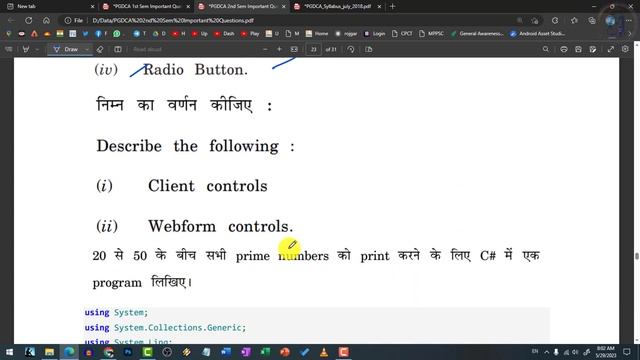Click the Print PDF icon
This screenshot has width=640, height=360.
[564, 49]
